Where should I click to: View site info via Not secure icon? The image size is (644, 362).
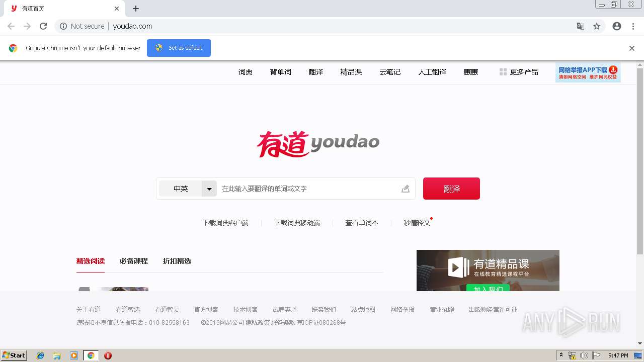[x=63, y=26]
